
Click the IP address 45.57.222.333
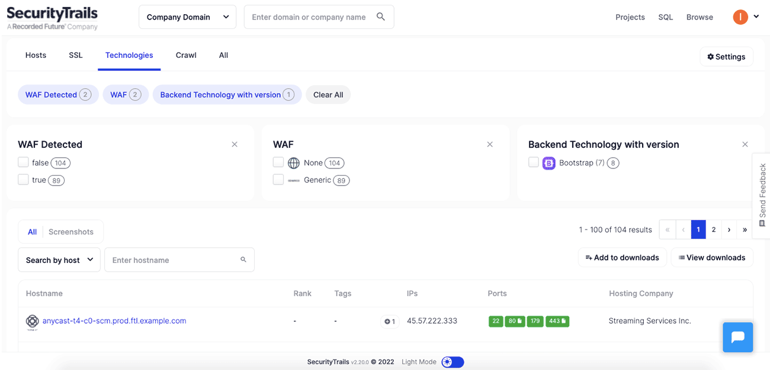(432, 321)
